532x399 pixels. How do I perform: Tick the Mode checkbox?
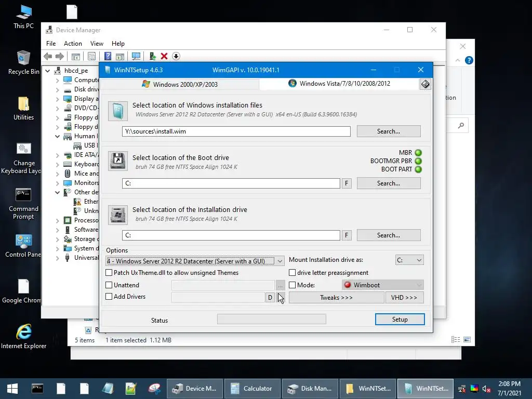[x=292, y=285]
